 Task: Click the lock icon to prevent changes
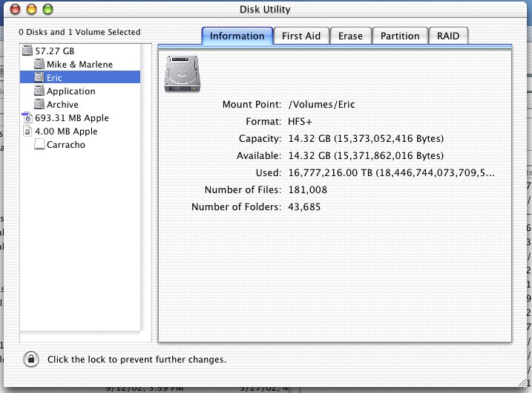point(31,359)
